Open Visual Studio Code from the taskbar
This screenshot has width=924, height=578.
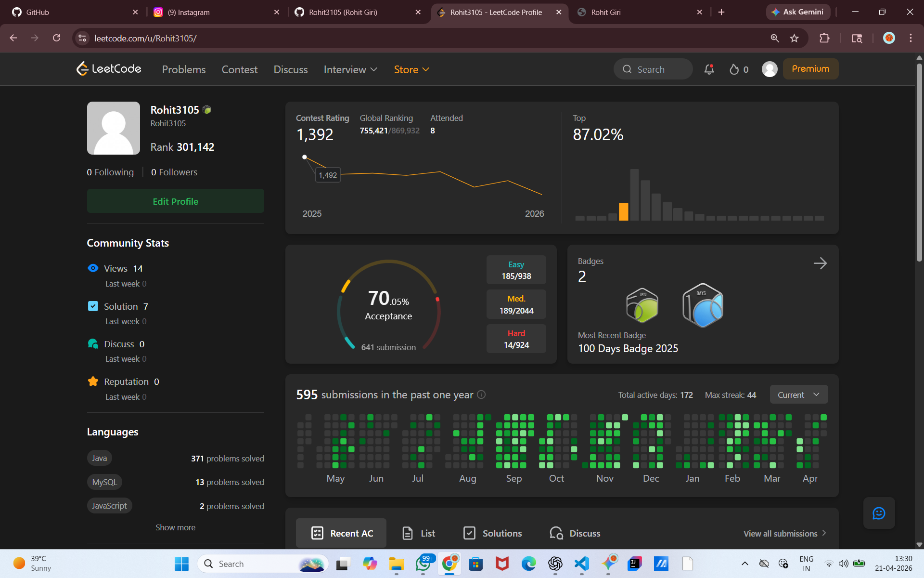pyautogui.click(x=581, y=564)
